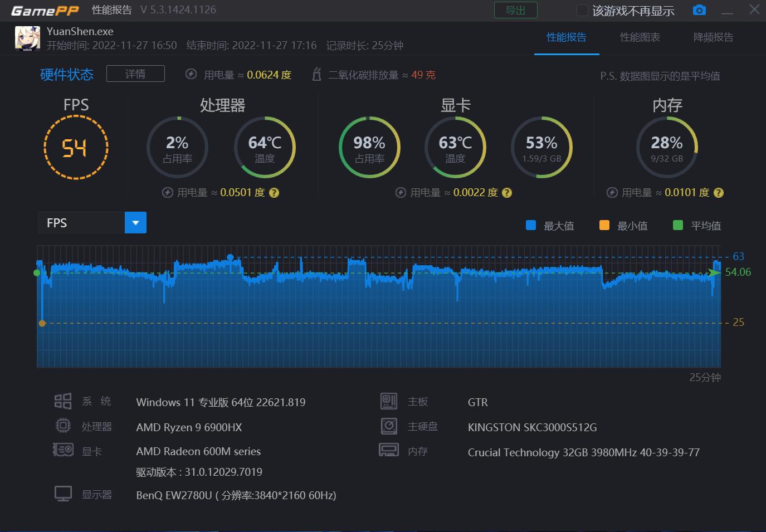766x532 pixels.
Task: Click the CO2 emission 二氧化碳 icon
Action: pyautogui.click(x=316, y=74)
